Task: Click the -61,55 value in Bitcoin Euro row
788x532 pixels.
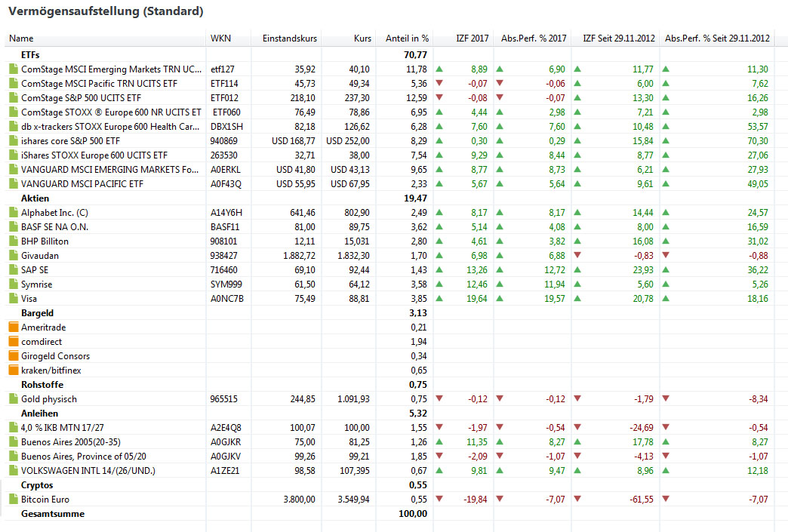Action: (642, 500)
